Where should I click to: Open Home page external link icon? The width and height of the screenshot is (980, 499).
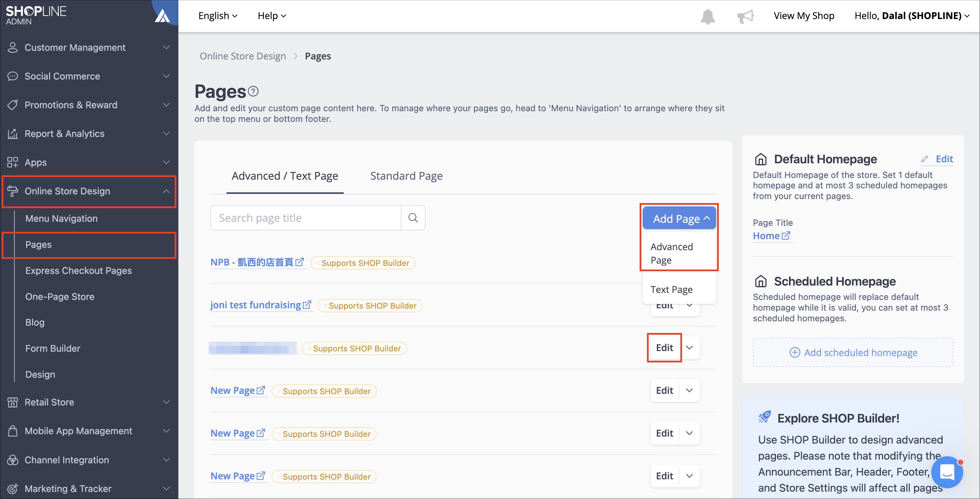click(x=786, y=235)
